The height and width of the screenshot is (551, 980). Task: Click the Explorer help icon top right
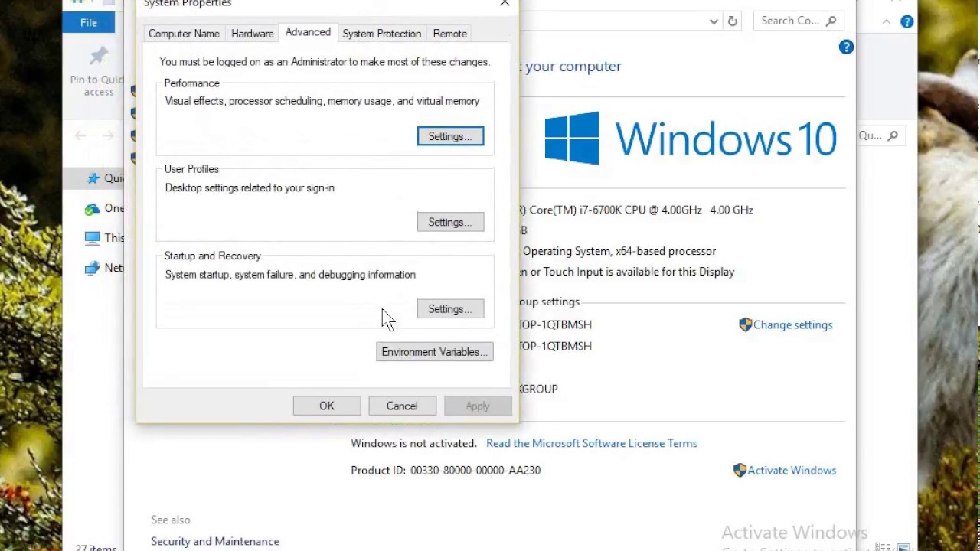(907, 22)
